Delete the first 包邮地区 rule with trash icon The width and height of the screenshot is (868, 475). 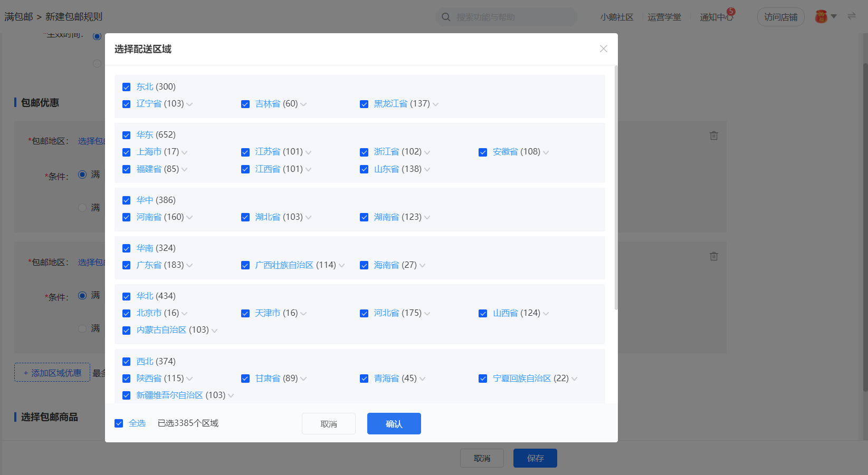point(714,135)
